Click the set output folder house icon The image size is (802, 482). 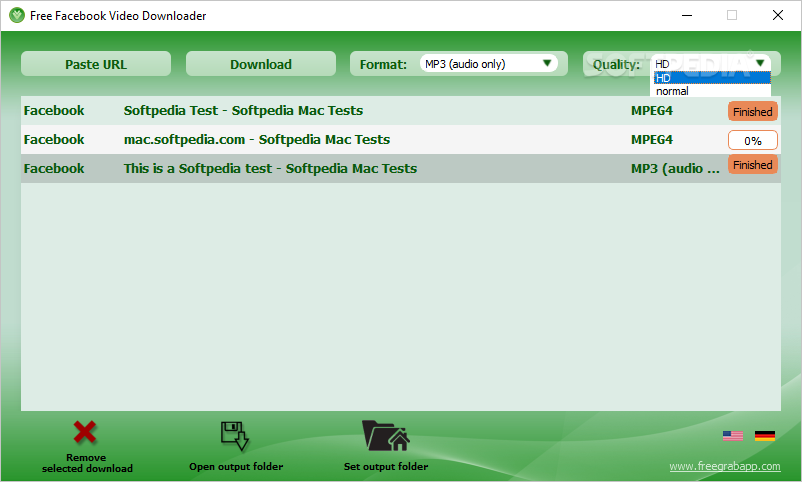pos(386,435)
